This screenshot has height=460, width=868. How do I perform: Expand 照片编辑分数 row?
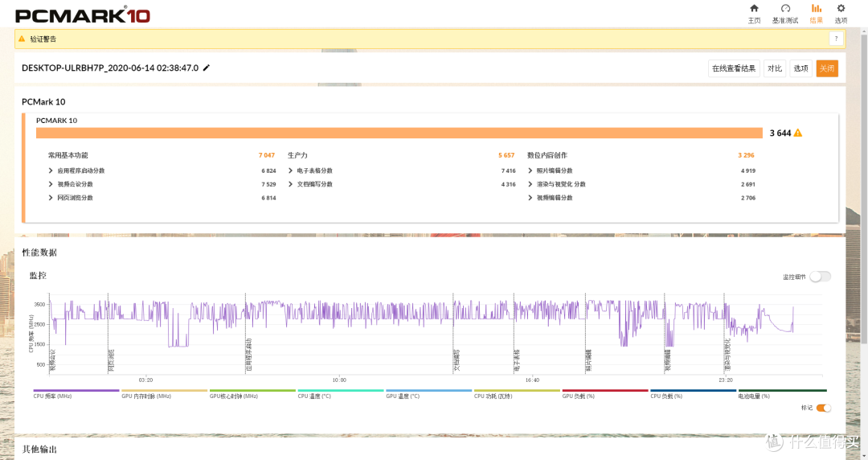point(530,170)
